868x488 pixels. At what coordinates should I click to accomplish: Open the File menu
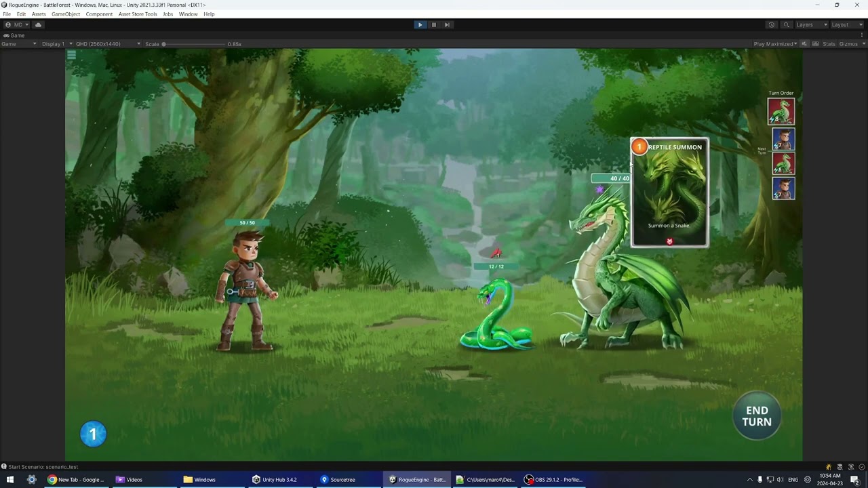click(x=7, y=14)
